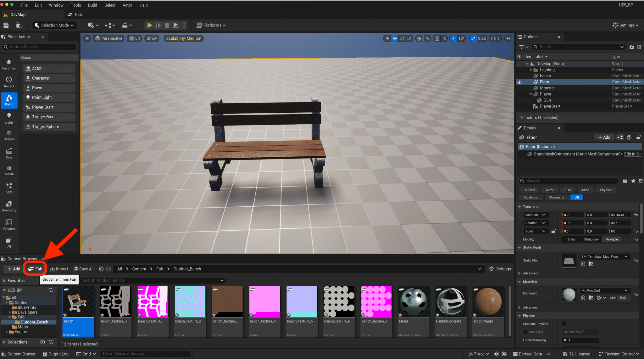Select the Rendering filter in Details

[x=531, y=198]
